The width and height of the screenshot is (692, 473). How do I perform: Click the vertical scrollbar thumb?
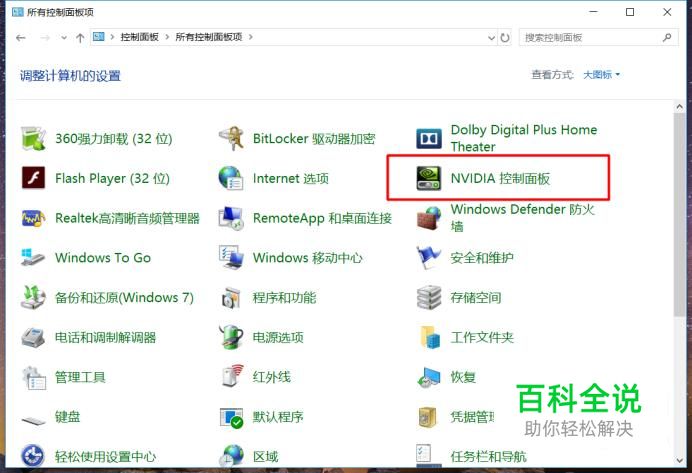679,215
